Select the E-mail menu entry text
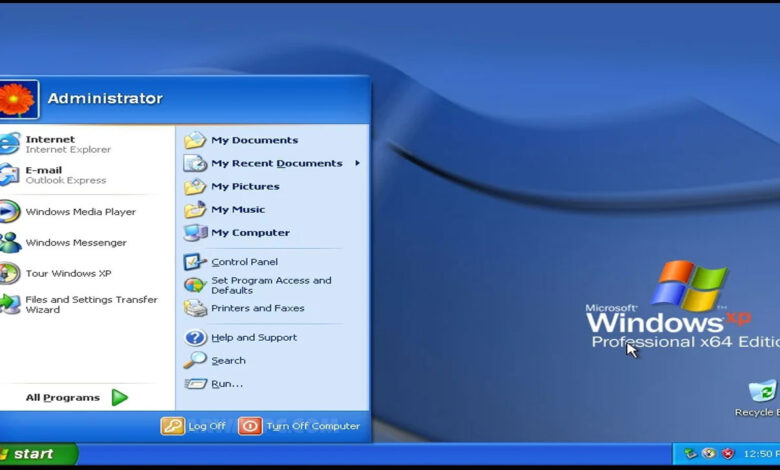Image resolution: width=780 pixels, height=470 pixels. tap(44, 170)
